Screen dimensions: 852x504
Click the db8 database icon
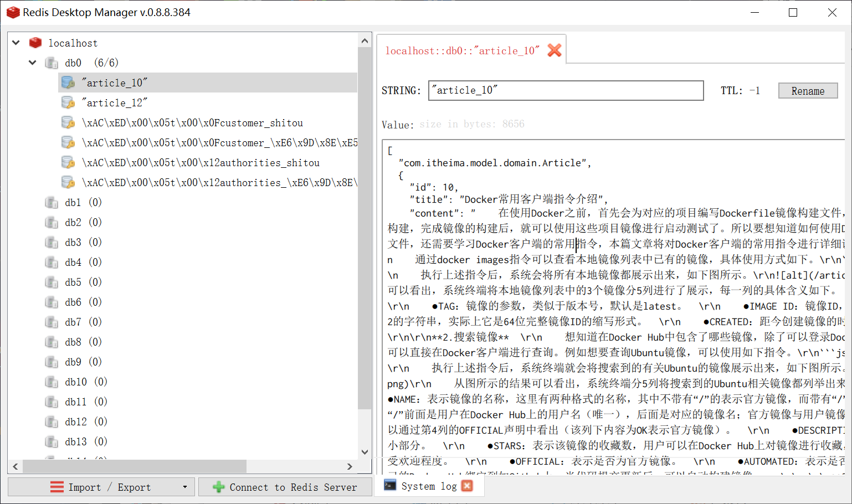tap(52, 342)
